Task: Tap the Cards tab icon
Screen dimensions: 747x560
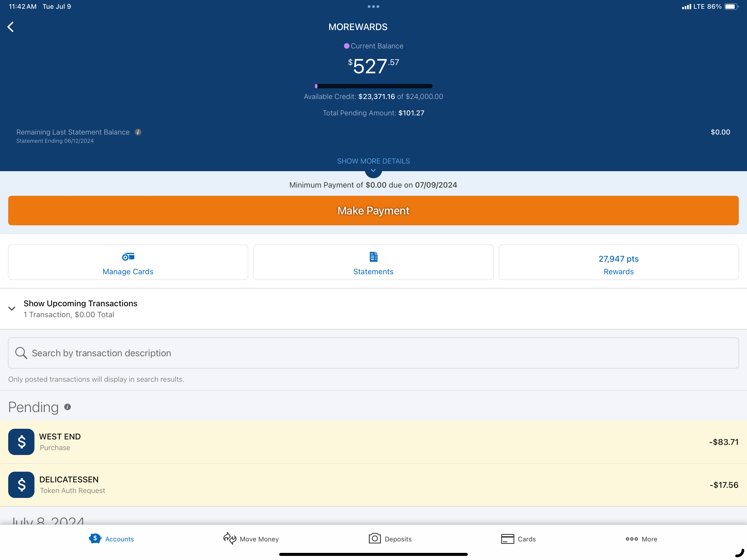Action: tap(507, 539)
